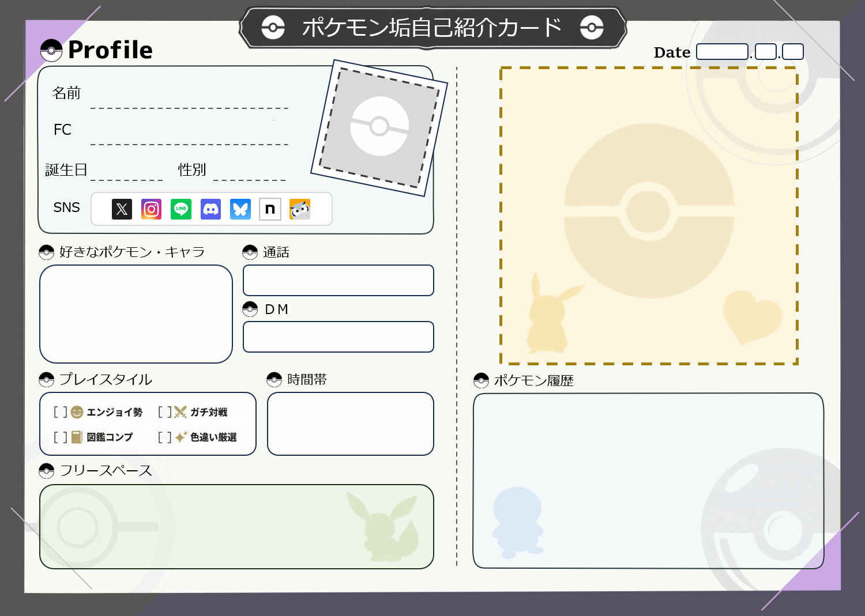Click the Profile heading text
The image size is (865, 616).
tap(110, 50)
